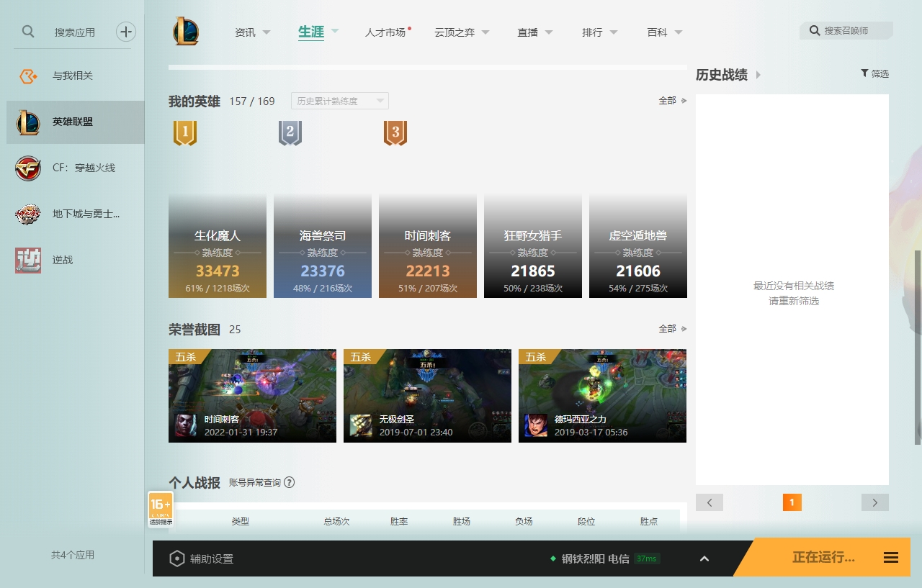Click 筛选 filter button
The width and height of the screenshot is (922, 588).
pyautogui.click(x=875, y=73)
